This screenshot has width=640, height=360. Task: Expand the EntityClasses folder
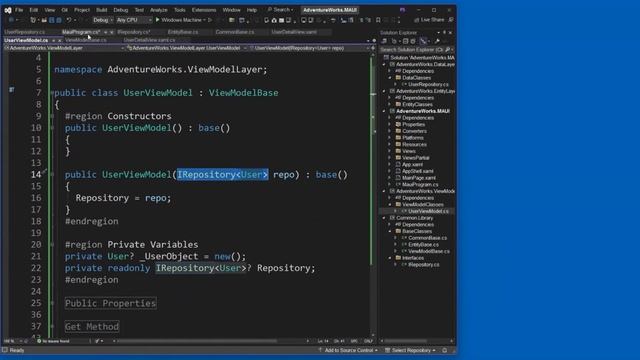[390, 104]
